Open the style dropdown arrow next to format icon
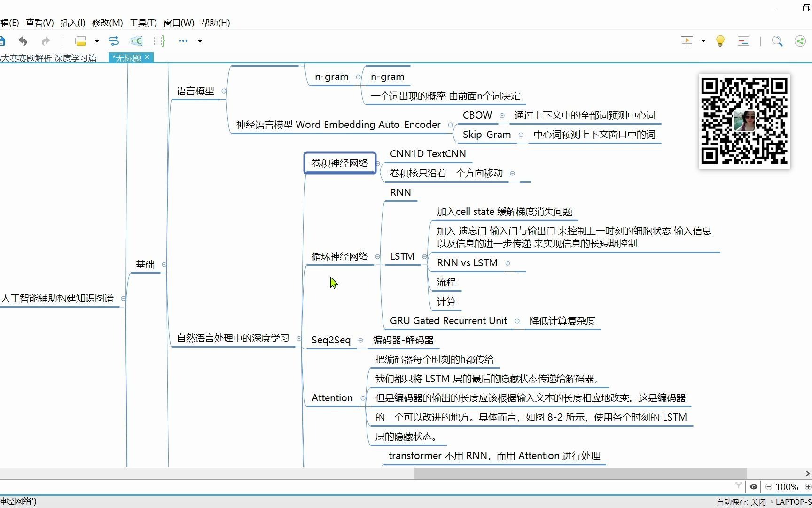This screenshot has width=812, height=508. [97, 41]
